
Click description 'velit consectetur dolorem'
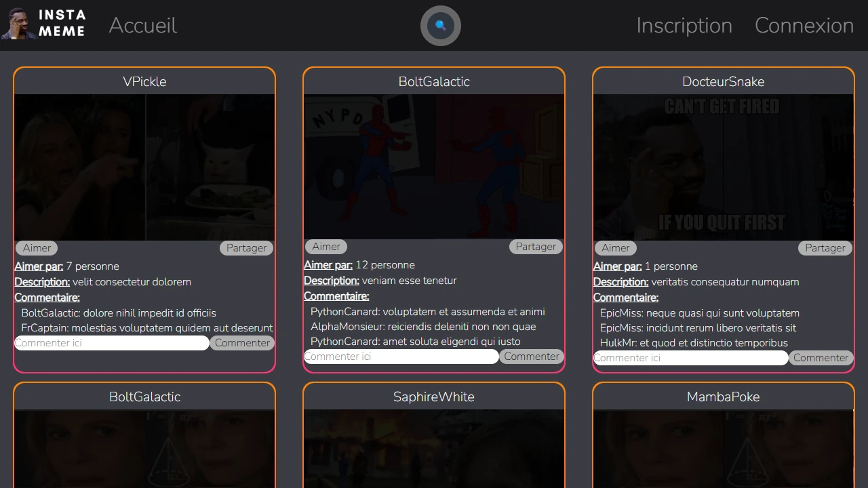click(132, 282)
